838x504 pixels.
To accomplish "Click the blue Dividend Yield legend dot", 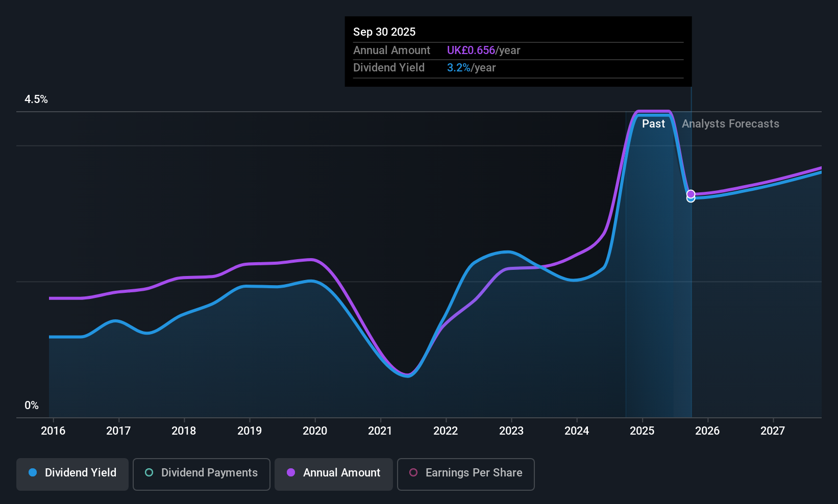I will click(x=33, y=472).
